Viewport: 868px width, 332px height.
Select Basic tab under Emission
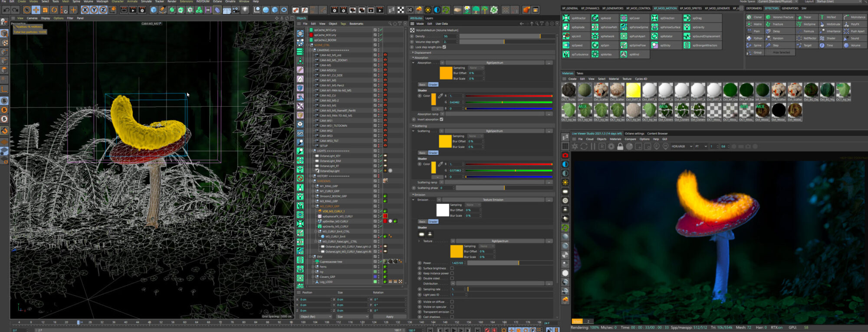coord(422,221)
